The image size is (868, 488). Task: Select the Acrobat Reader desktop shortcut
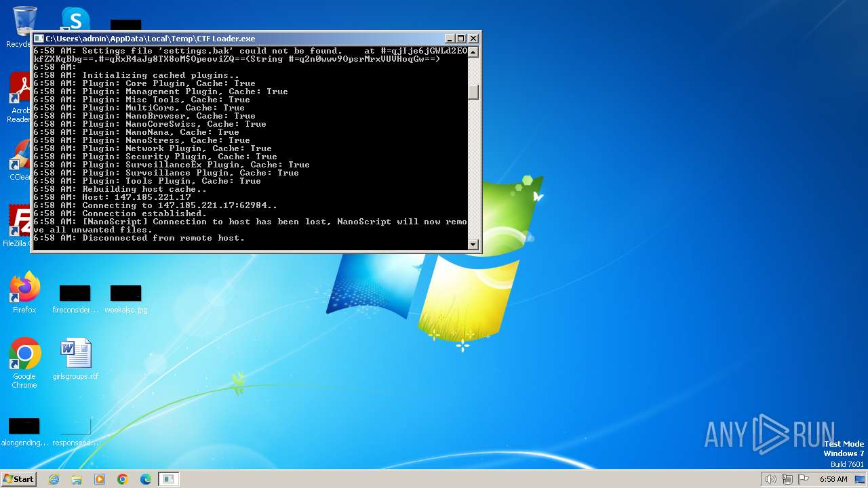tap(20, 98)
